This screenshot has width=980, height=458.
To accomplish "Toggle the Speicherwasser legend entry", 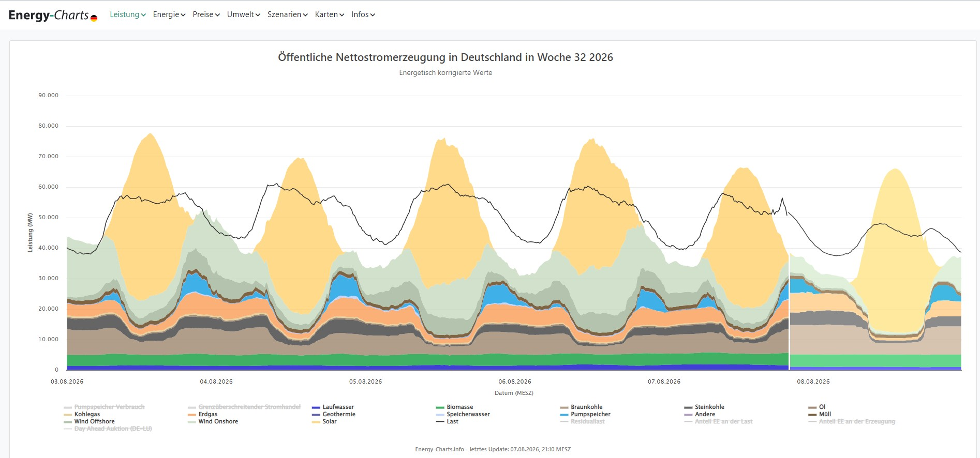I will point(463,414).
